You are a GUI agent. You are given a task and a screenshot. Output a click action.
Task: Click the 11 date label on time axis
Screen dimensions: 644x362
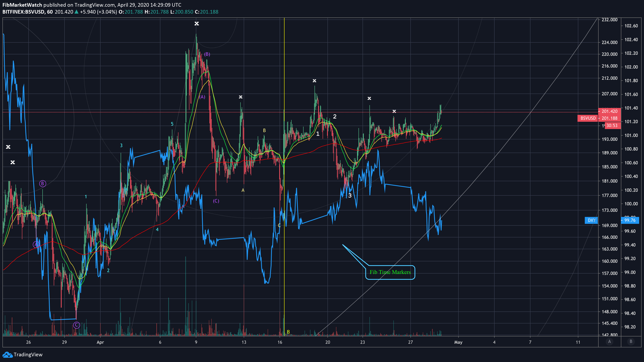click(578, 342)
